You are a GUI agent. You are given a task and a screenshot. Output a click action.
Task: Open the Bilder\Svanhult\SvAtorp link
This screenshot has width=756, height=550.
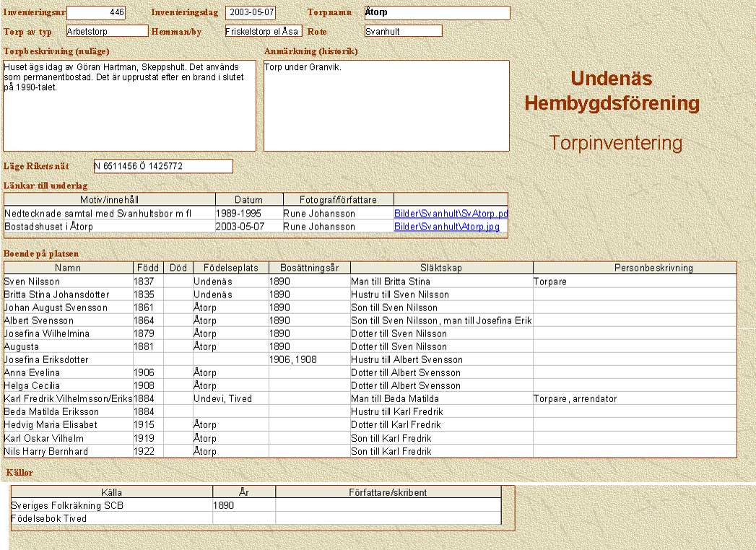[451, 214]
